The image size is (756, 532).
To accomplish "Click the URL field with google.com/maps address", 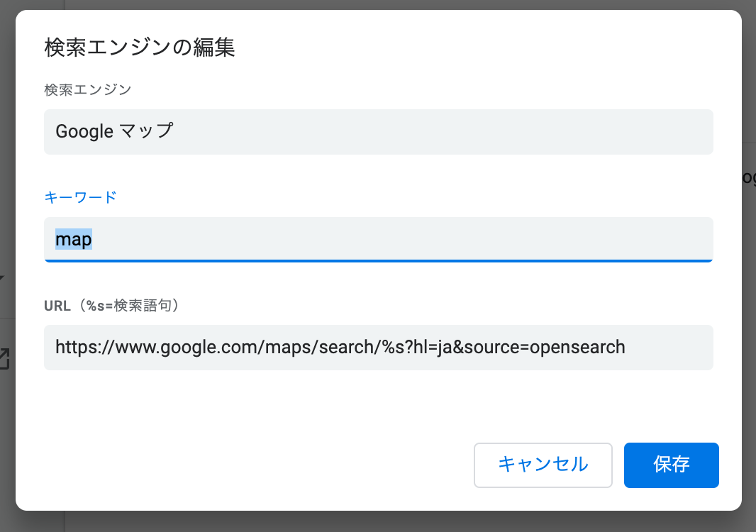I will coord(379,348).
